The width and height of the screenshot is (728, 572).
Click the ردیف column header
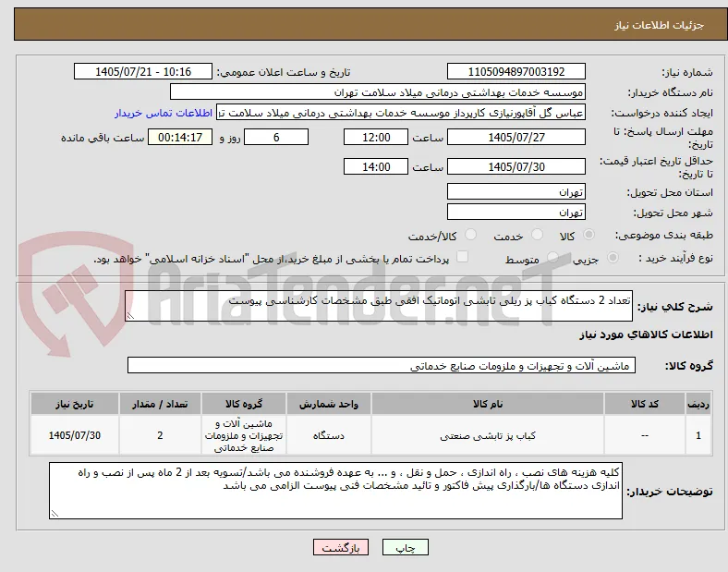(x=698, y=404)
